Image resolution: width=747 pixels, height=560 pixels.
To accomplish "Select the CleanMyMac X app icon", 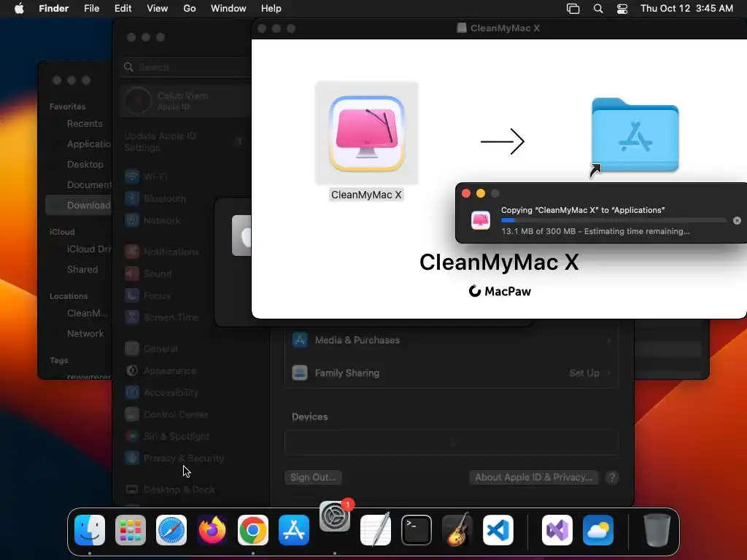I will (367, 133).
